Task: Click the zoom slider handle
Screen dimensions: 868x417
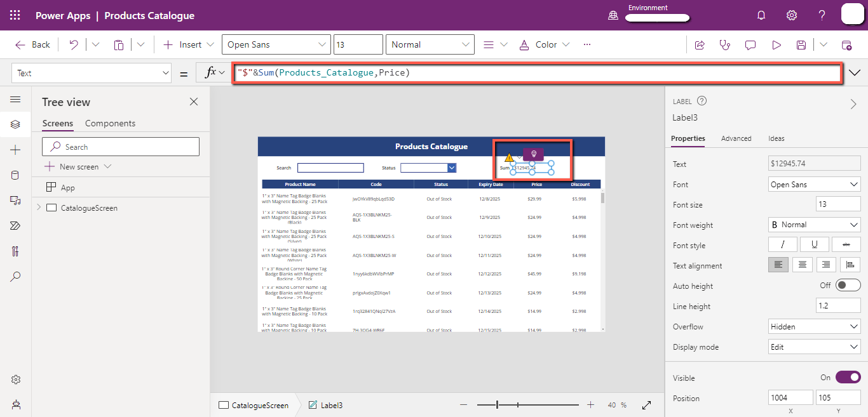Action: coord(497,405)
